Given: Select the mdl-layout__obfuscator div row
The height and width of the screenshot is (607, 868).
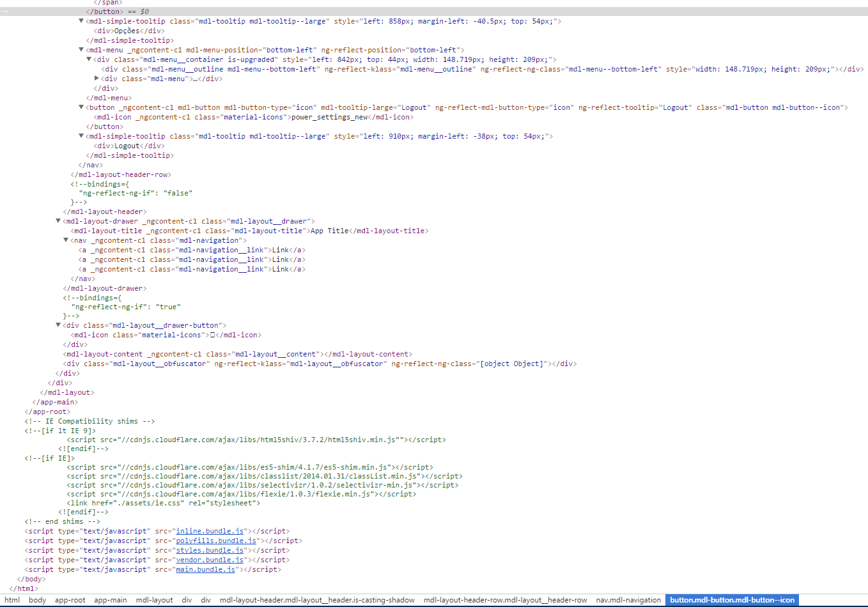Looking at the screenshot, I should (320, 364).
